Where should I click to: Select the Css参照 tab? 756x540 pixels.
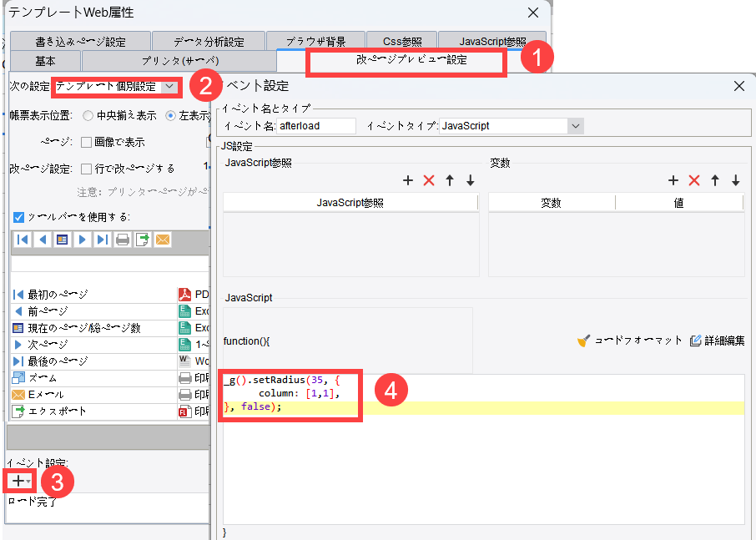point(402,42)
